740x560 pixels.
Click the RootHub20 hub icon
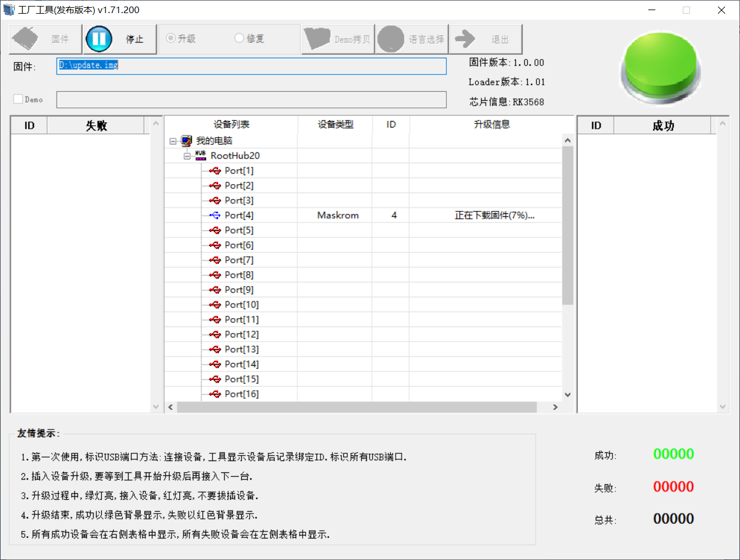point(201,155)
